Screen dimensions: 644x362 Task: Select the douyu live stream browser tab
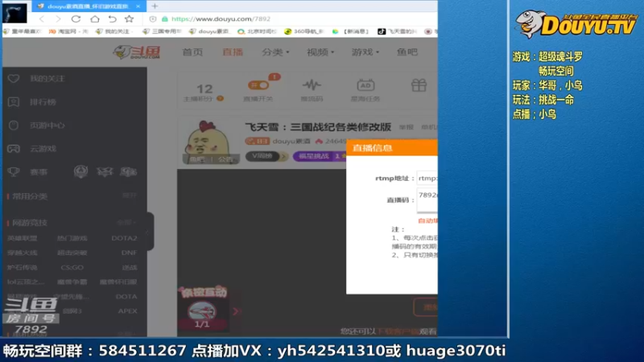[89, 6]
